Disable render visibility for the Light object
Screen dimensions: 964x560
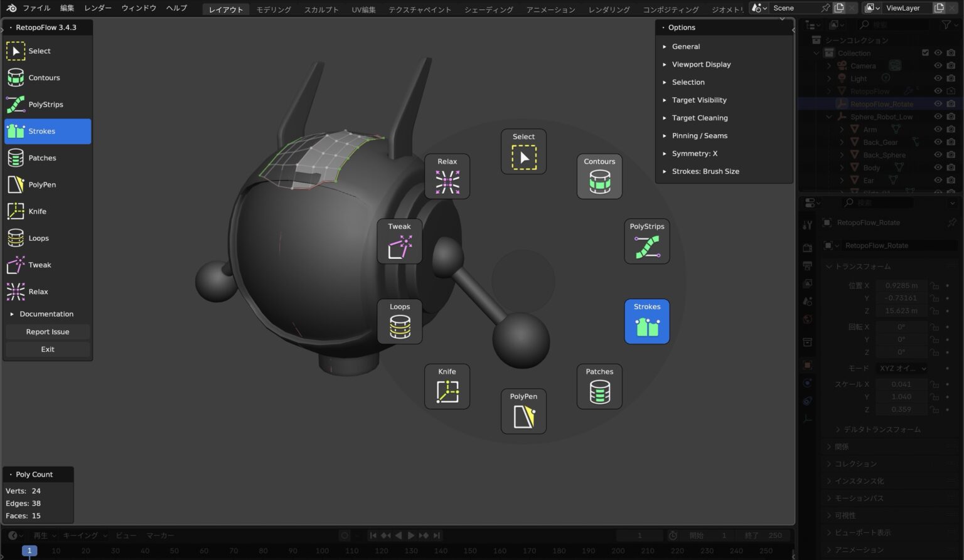pyautogui.click(x=951, y=78)
